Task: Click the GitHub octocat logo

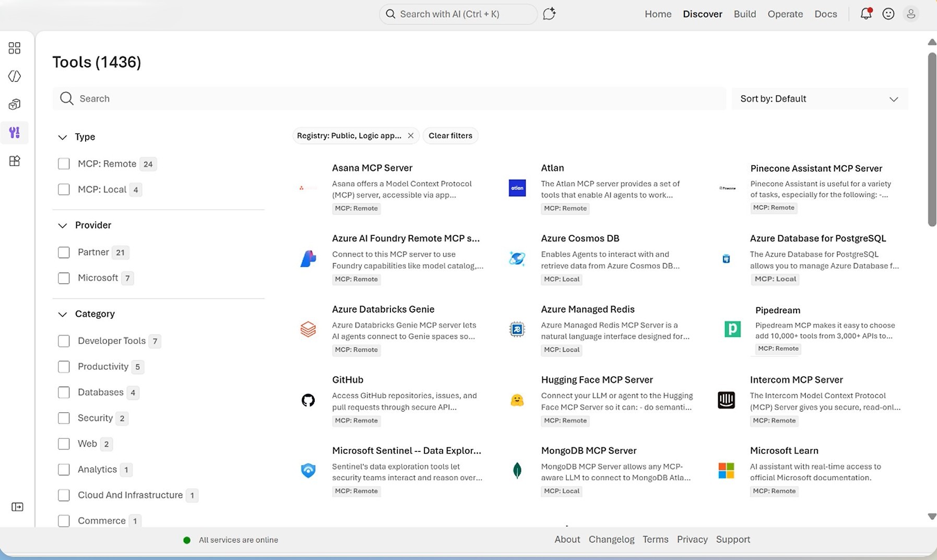Action: [x=309, y=400]
